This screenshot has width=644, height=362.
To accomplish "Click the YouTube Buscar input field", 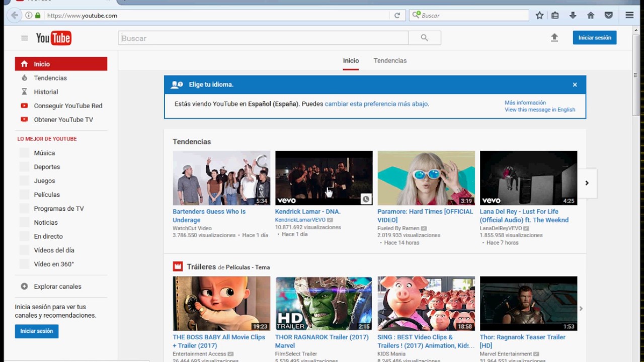I will [x=263, y=38].
